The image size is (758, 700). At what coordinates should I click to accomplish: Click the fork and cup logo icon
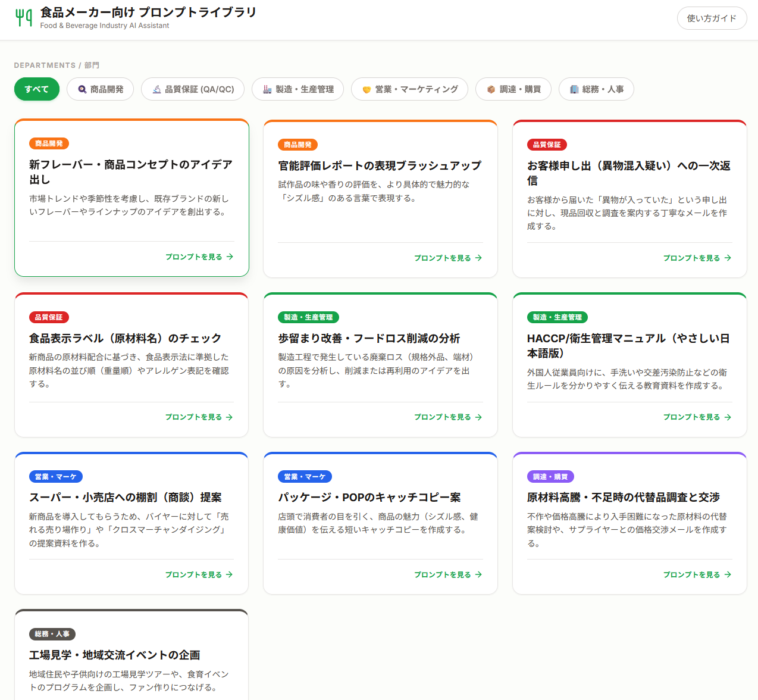click(x=24, y=18)
